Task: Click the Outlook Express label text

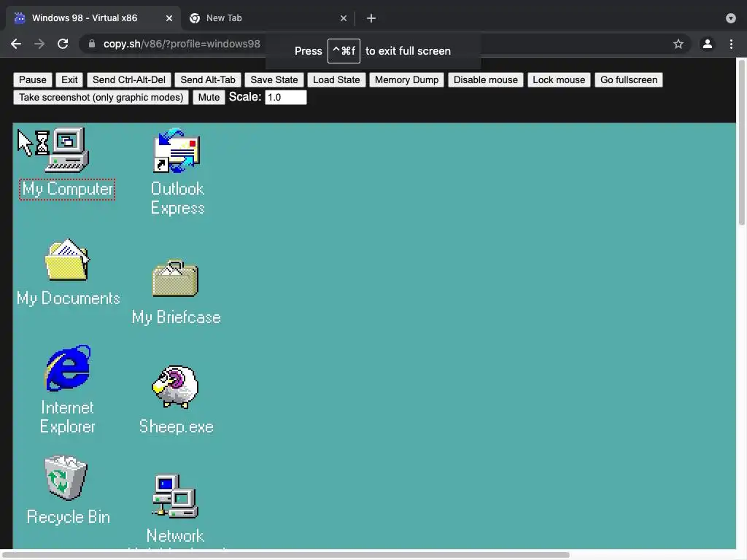Action: [x=177, y=198]
